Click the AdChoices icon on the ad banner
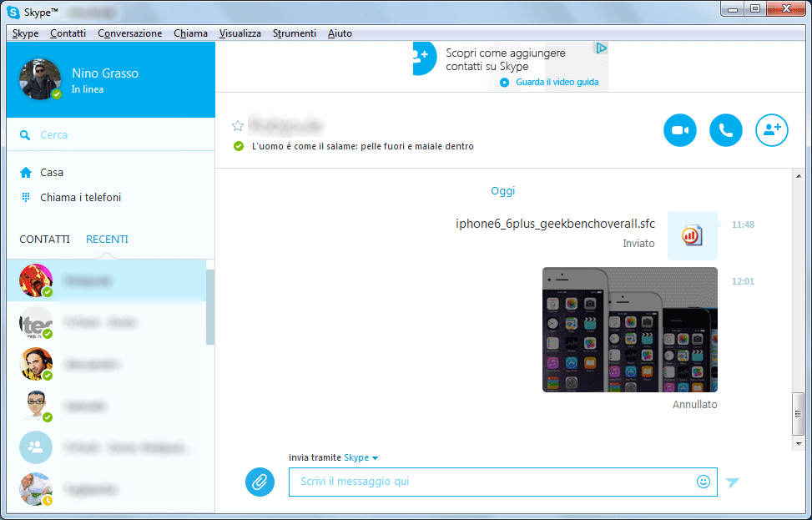This screenshot has height=520, width=812. pos(601,48)
